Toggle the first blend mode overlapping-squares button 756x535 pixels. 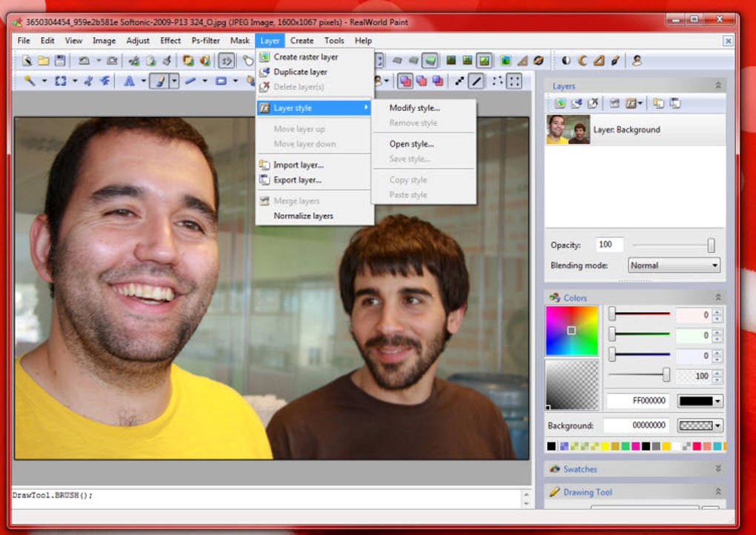(x=405, y=81)
